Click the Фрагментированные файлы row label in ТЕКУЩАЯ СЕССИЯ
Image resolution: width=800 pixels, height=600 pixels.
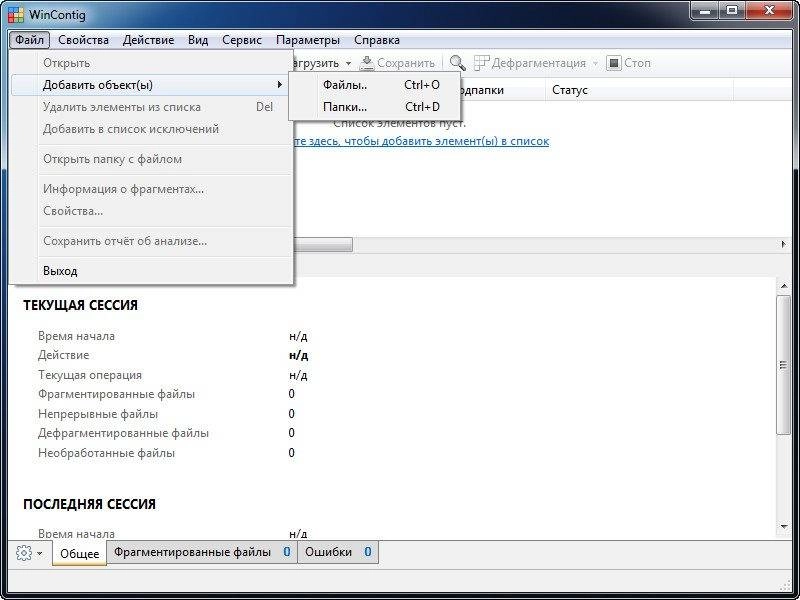click(x=116, y=394)
